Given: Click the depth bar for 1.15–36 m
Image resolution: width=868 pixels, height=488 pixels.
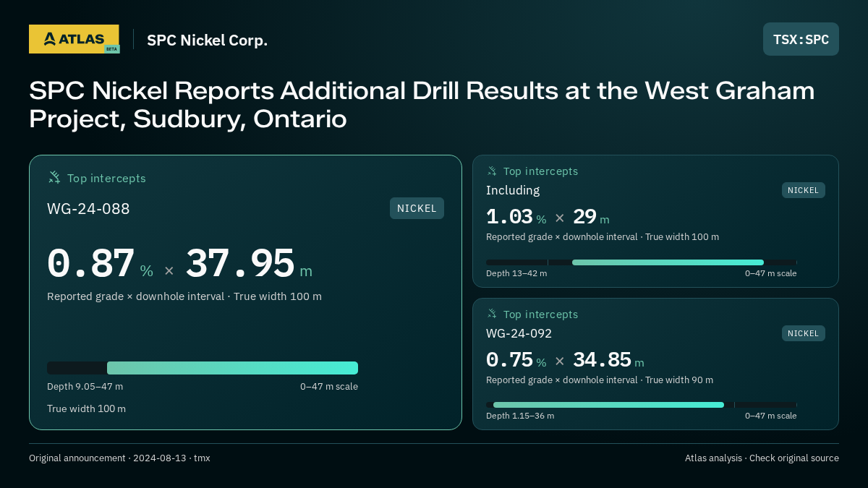Looking at the screenshot, I should click(642, 405).
